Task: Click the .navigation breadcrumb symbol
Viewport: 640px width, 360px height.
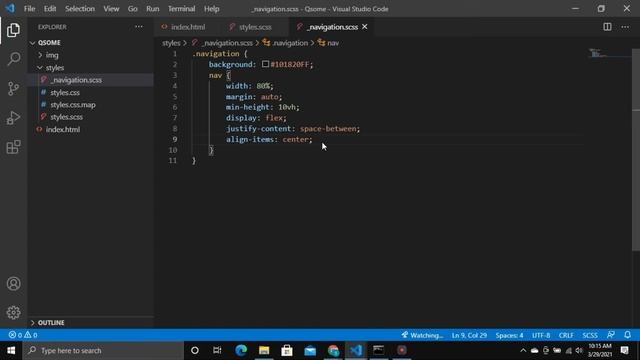Action: [290, 43]
